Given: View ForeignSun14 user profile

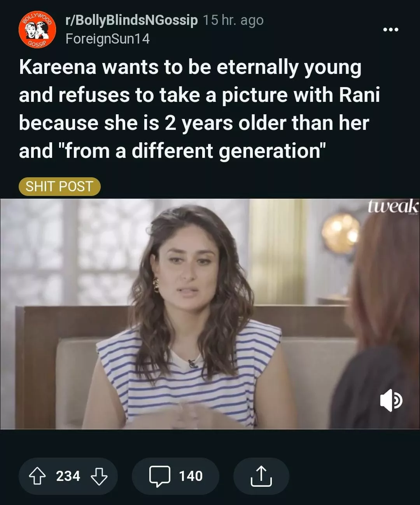Looking at the screenshot, I should pyautogui.click(x=108, y=39).
